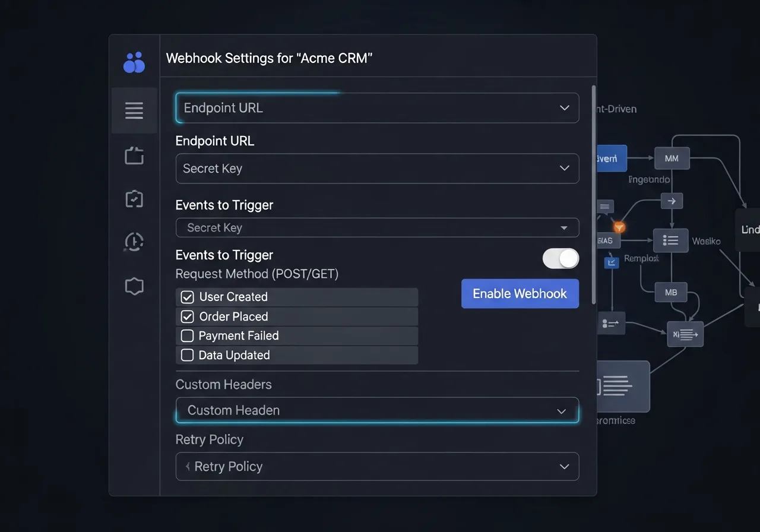Click the settings panel vertical scrollbar

594,196
